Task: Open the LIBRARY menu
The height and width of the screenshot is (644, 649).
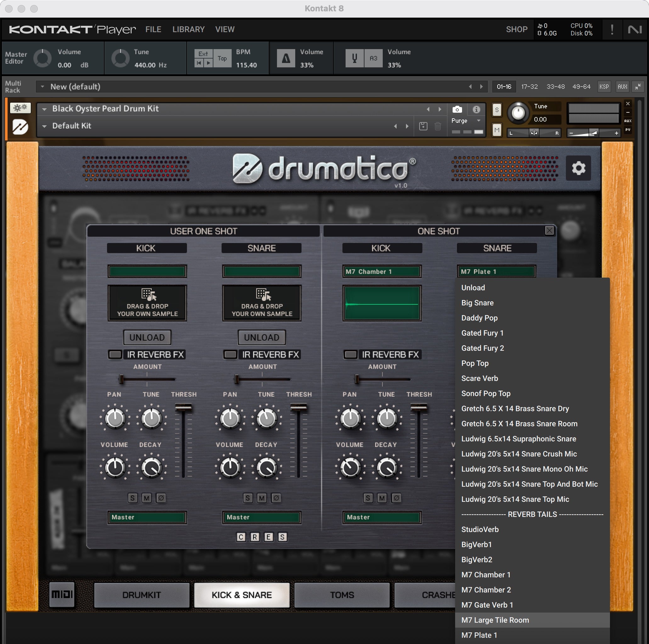Action: 189,30
